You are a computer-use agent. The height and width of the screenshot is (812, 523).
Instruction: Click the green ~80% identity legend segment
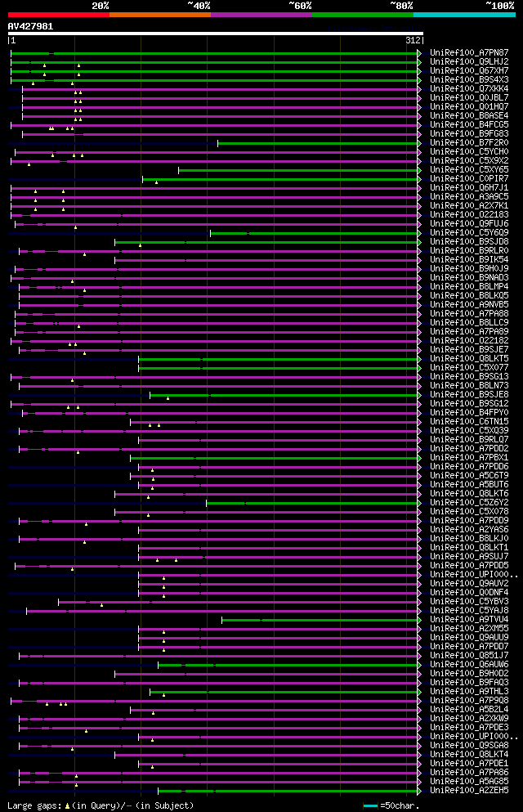point(363,15)
